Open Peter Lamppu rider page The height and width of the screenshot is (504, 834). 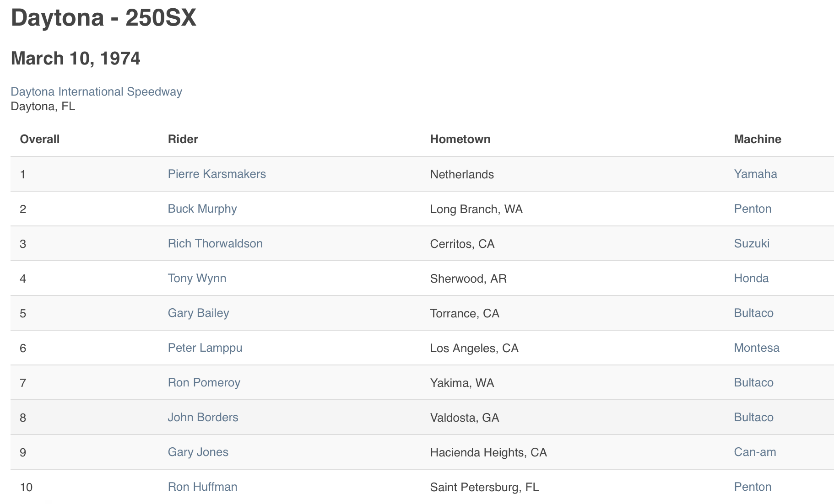click(205, 348)
